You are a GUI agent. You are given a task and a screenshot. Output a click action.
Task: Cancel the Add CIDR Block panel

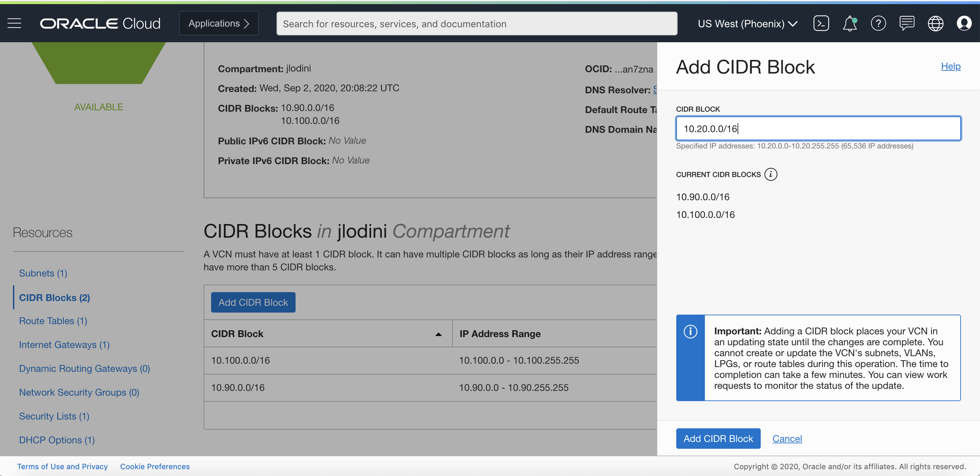click(x=787, y=438)
